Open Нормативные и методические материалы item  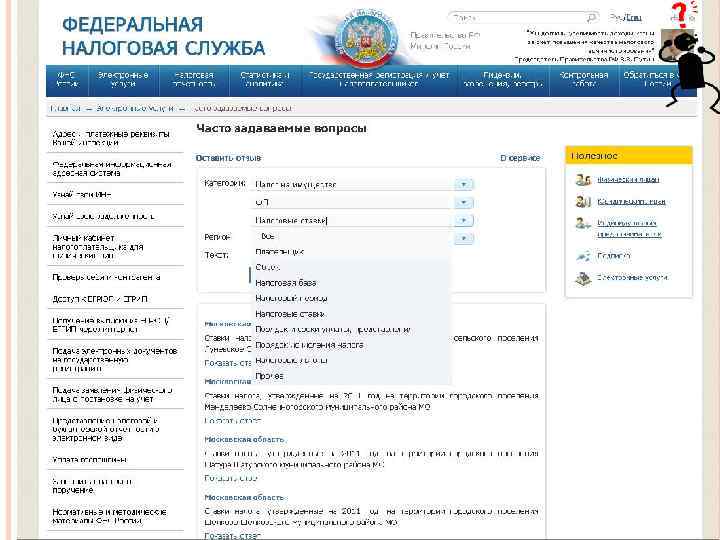(115, 517)
